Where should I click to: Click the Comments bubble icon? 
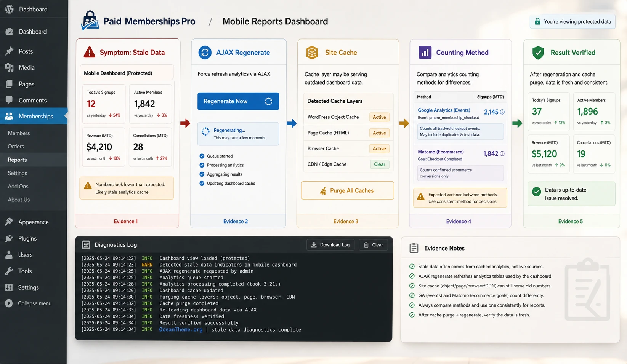click(x=9, y=100)
